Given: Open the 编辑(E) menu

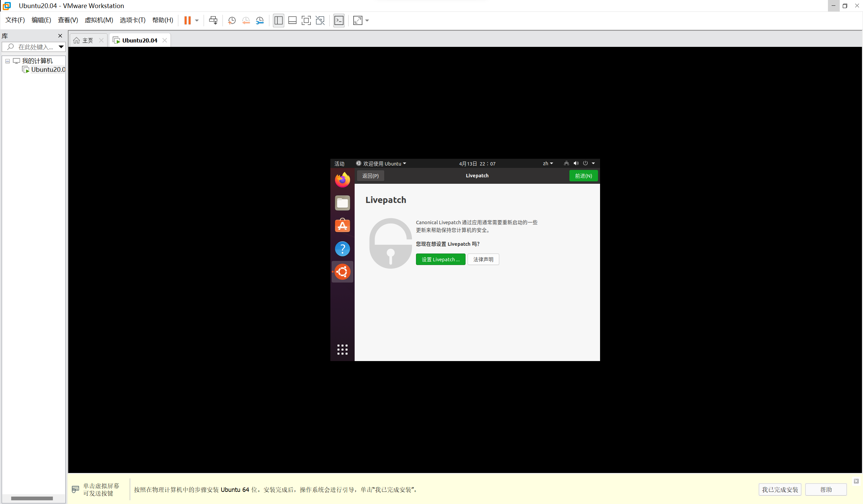Looking at the screenshot, I should coord(41,20).
